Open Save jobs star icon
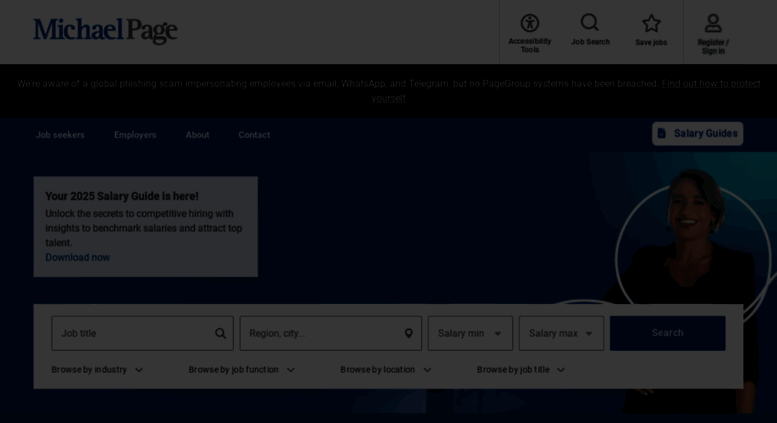The width and height of the screenshot is (777, 423). [x=651, y=23]
